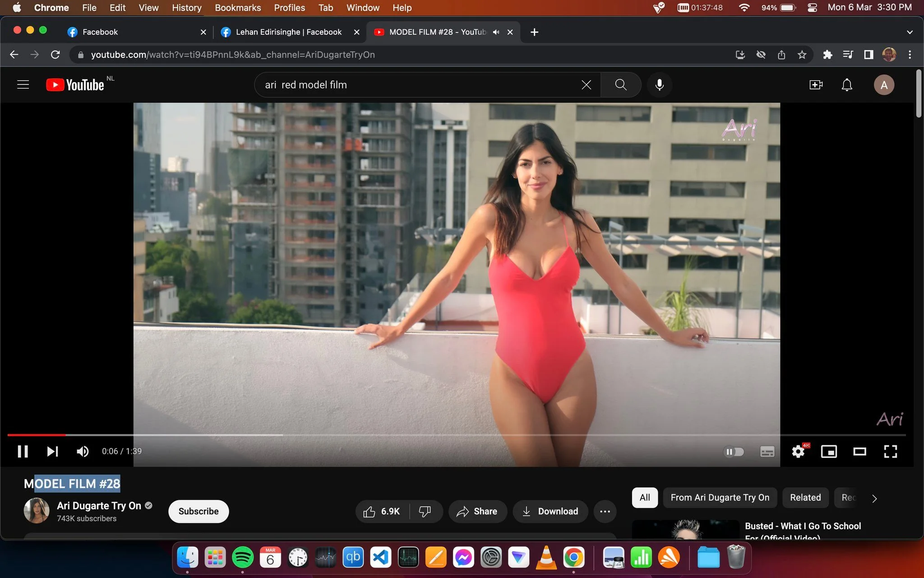The image size is (924, 578).
Task: Activate miniplayer mode
Action: pos(829,451)
